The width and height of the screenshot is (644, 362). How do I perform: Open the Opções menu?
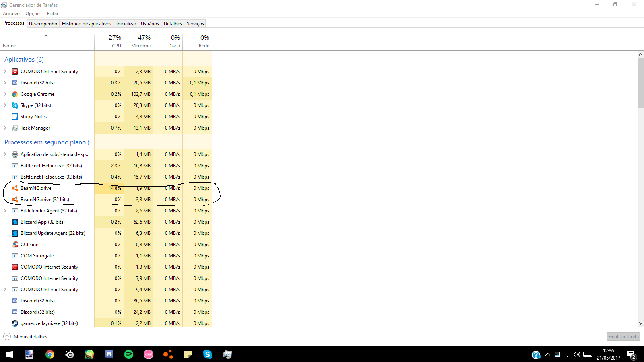click(x=33, y=14)
